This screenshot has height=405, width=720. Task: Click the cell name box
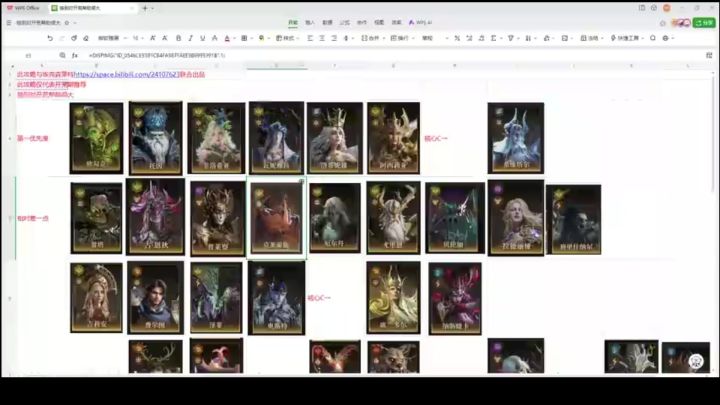pyautogui.click(x=28, y=55)
